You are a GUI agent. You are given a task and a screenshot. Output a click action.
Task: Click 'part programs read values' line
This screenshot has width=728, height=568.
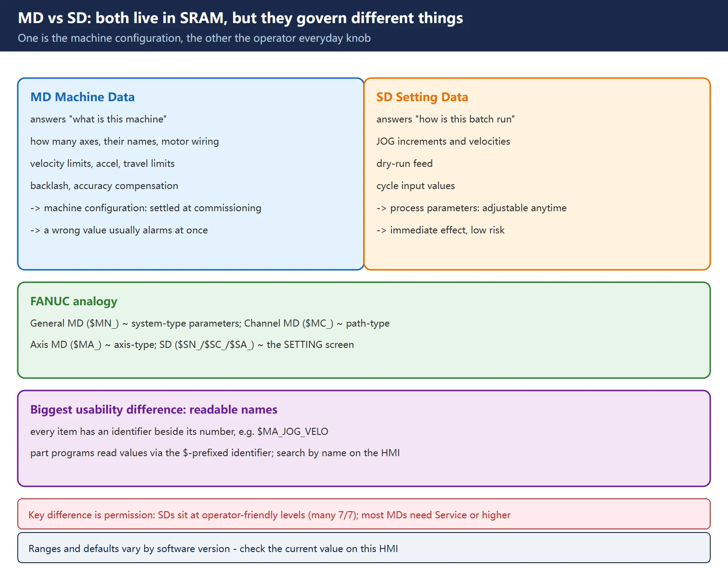pos(215,453)
